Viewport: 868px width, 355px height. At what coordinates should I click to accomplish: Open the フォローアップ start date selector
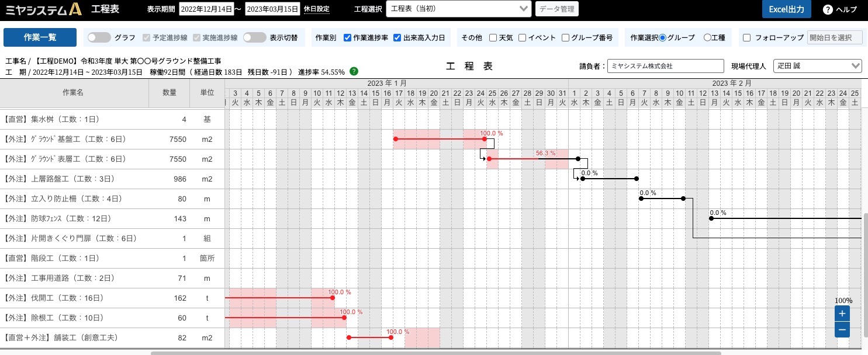[x=834, y=37]
